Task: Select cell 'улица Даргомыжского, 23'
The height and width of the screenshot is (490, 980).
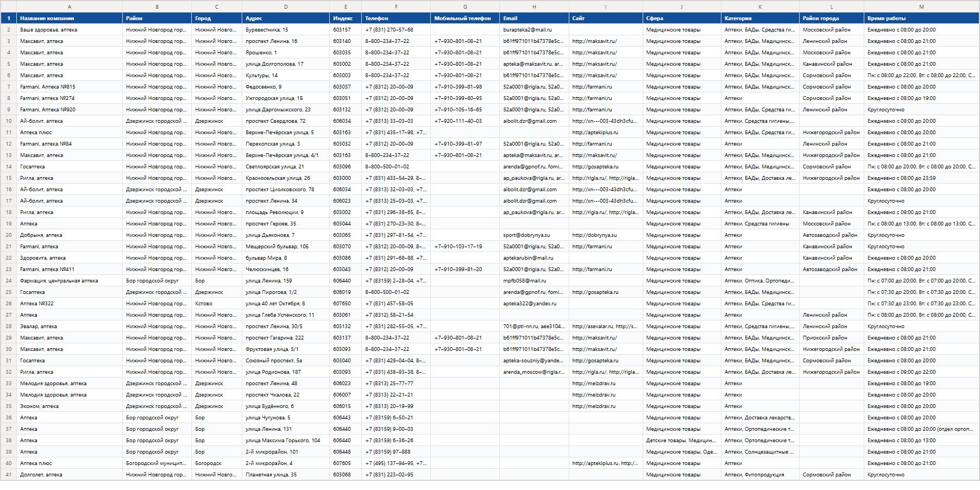Action: point(286,110)
